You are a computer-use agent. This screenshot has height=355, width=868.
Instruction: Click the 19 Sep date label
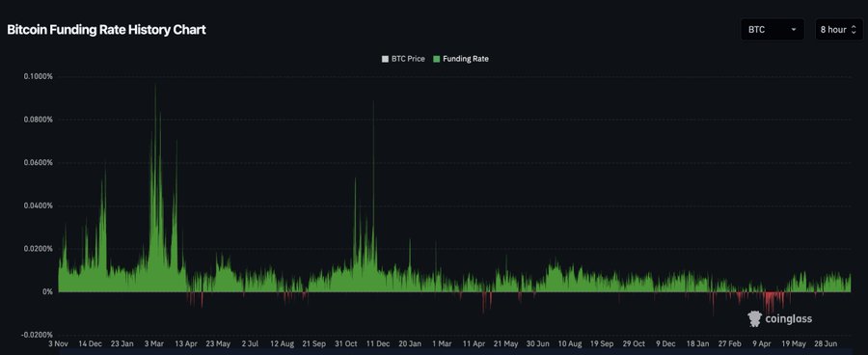pos(602,344)
